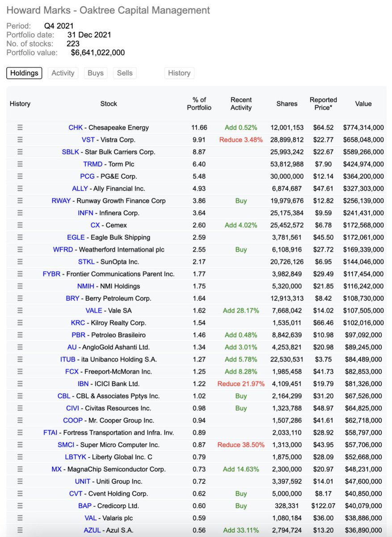Open the TRMD ticker link

[93, 164]
